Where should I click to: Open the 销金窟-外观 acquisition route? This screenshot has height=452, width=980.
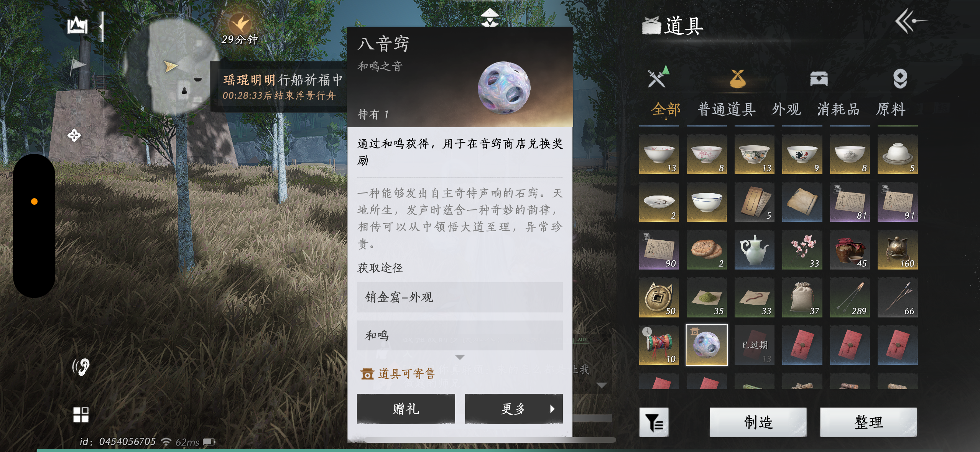point(460,297)
